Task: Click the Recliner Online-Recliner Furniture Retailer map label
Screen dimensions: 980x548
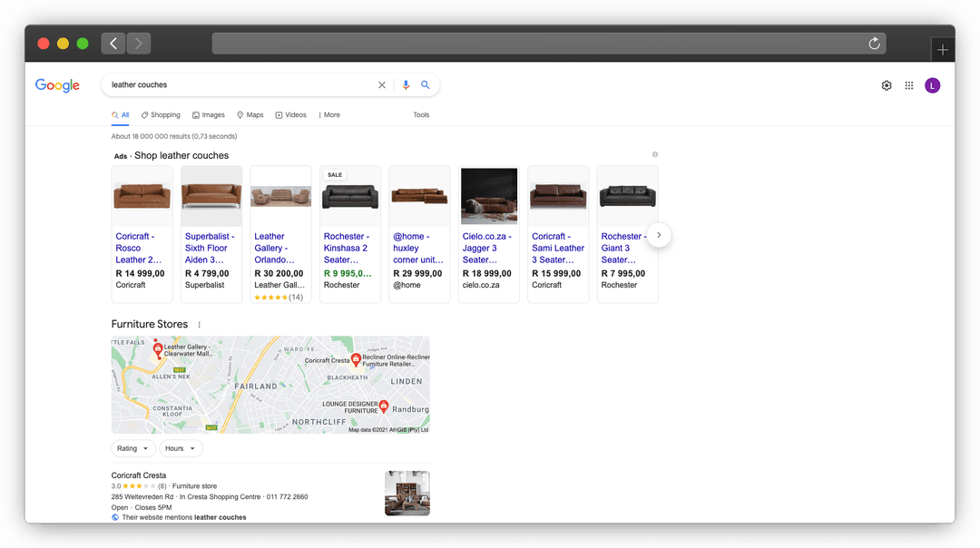Action: [x=396, y=360]
